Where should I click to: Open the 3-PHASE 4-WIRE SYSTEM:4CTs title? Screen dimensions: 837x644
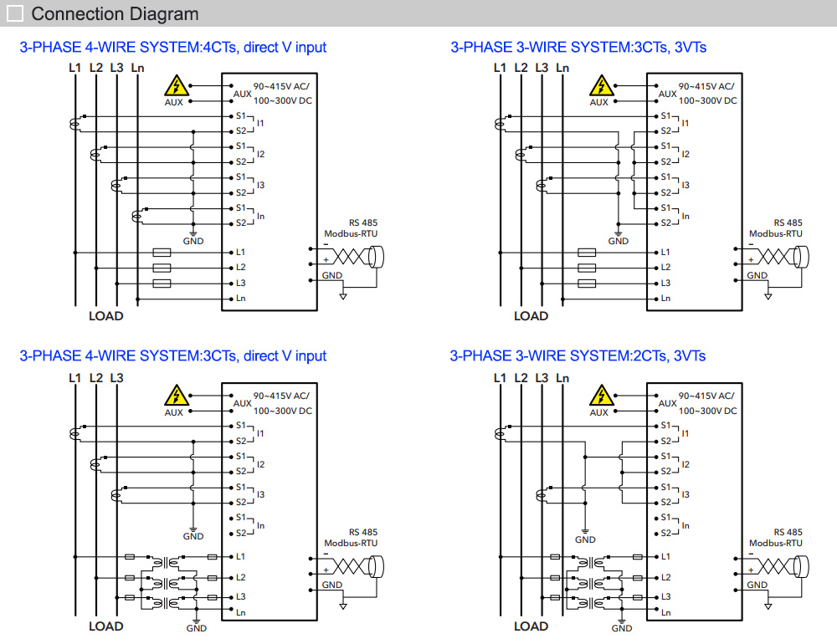click(172, 48)
